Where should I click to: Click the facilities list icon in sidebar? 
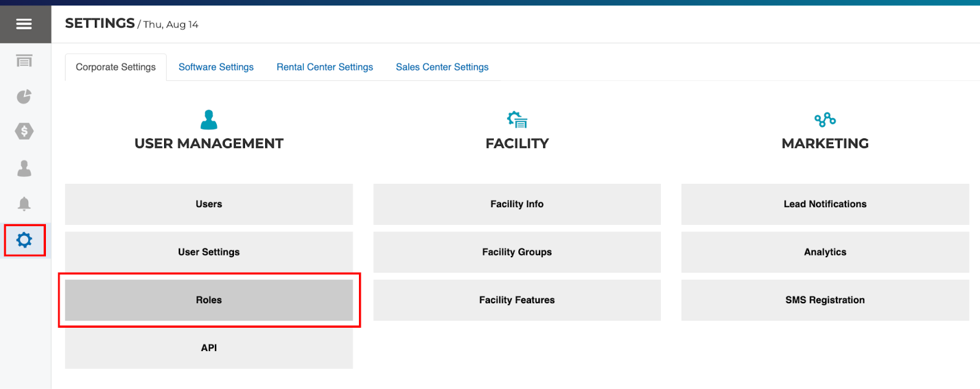24,61
